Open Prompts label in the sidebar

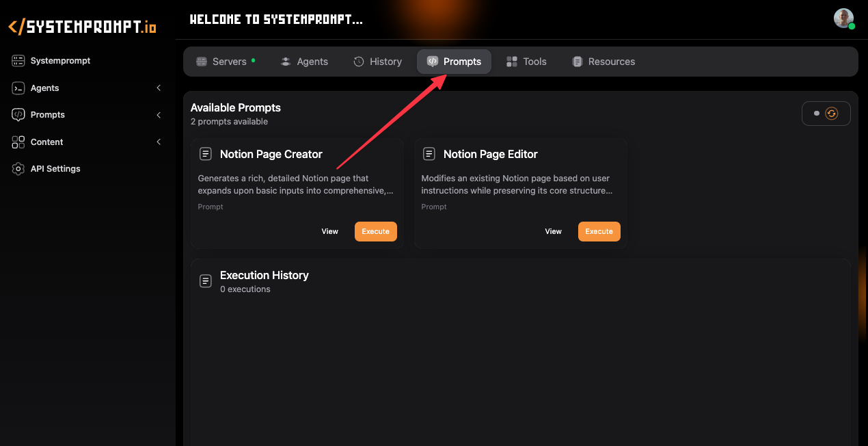tap(48, 115)
